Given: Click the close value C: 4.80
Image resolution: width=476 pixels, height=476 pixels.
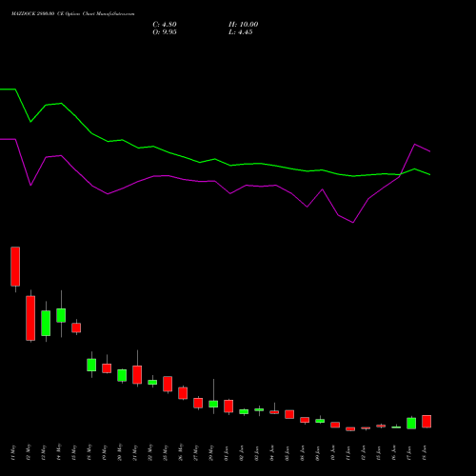Looking at the screenshot, I should tap(165, 25).
